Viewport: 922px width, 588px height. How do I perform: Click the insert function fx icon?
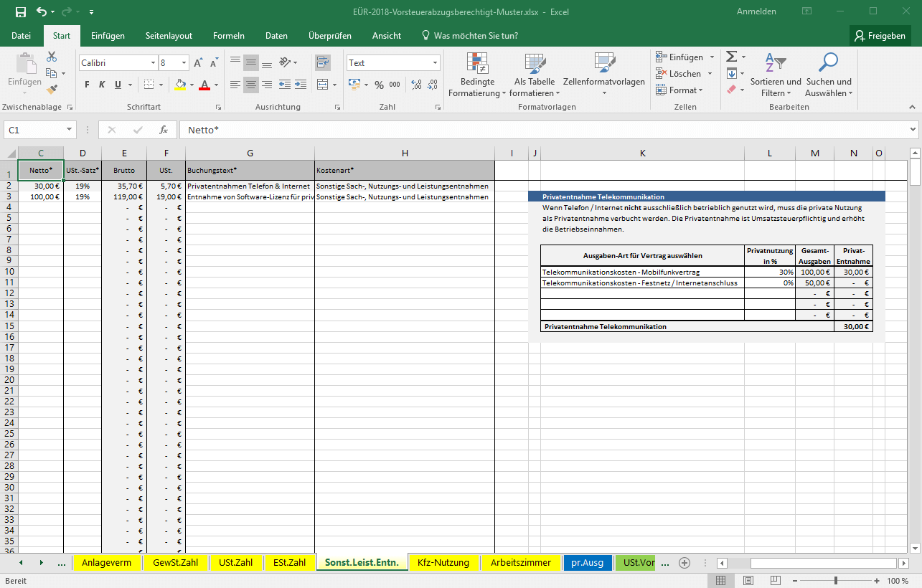click(x=164, y=130)
